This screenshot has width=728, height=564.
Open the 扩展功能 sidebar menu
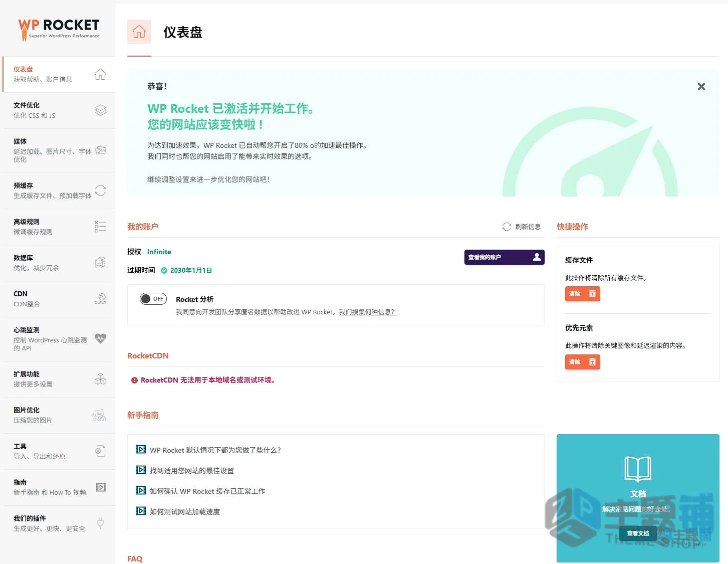pyautogui.click(x=59, y=379)
